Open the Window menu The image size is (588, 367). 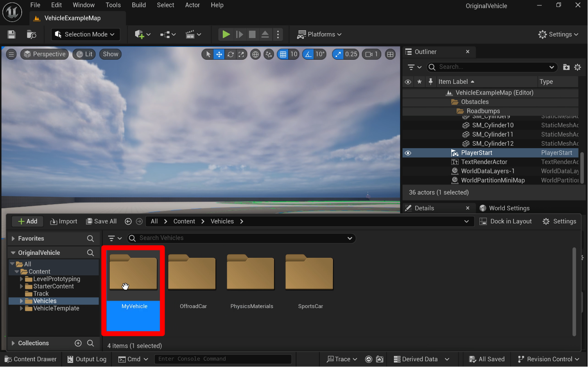click(84, 5)
